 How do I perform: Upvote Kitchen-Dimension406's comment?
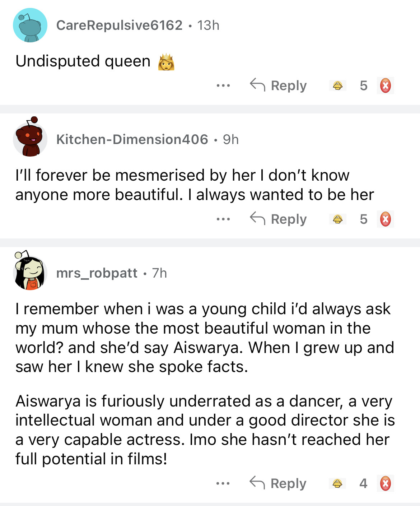point(337,219)
